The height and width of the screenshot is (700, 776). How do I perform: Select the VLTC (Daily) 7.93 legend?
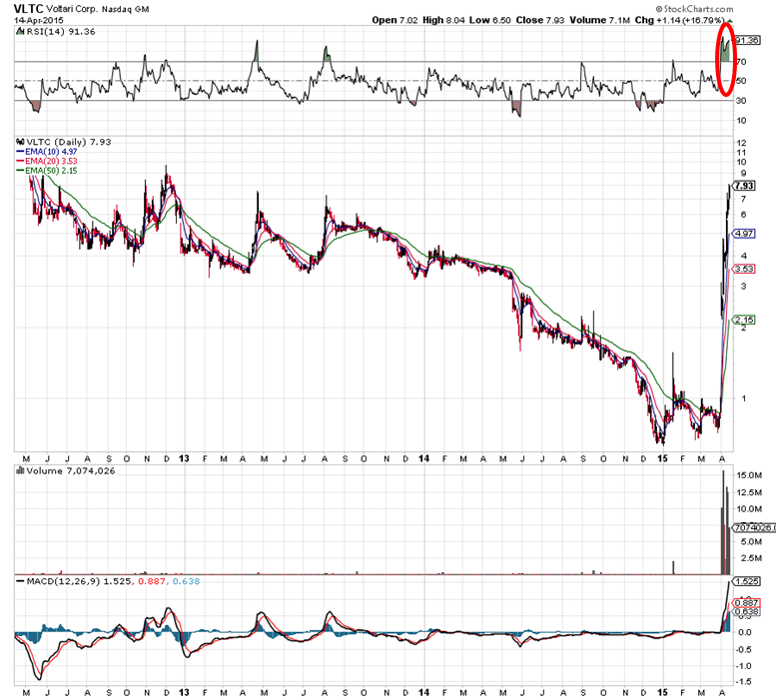[x=68, y=142]
